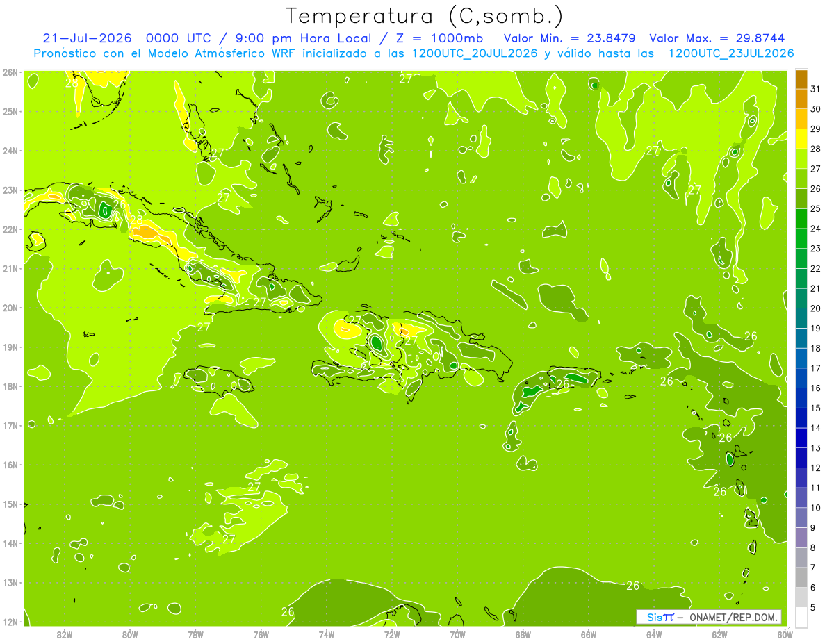Click the '78W' longitude axis label
The image size is (834, 644).
tap(195, 634)
